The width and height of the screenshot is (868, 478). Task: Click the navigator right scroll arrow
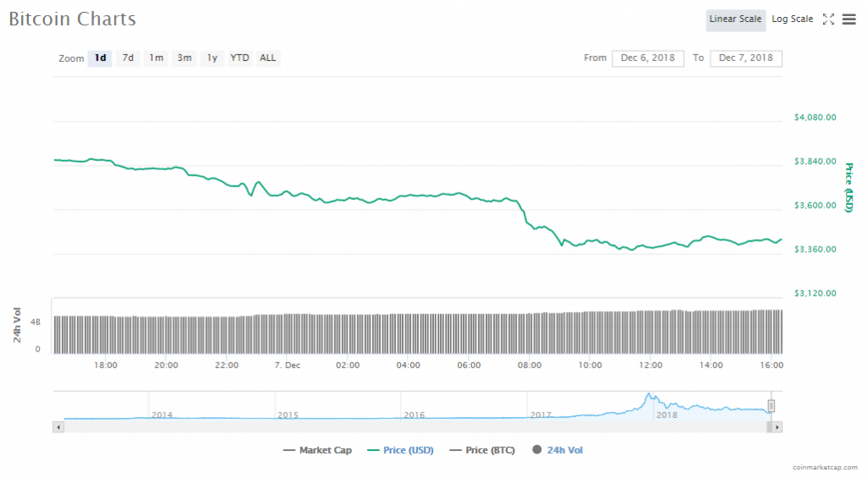coord(777,427)
